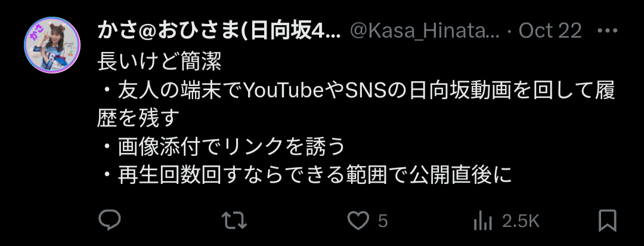Click the tweet line 歴を残す
This screenshot has width=644, height=246.
[x=139, y=118]
